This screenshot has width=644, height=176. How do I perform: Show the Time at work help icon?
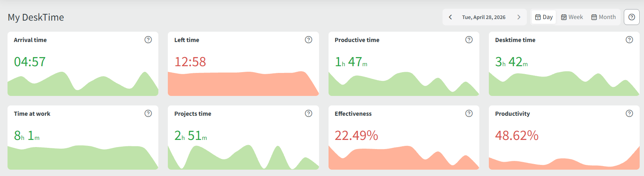pos(148,113)
